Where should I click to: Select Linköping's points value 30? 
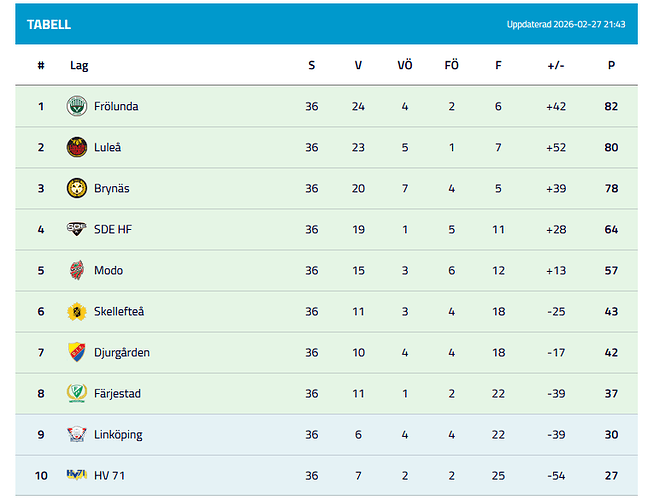611,434
